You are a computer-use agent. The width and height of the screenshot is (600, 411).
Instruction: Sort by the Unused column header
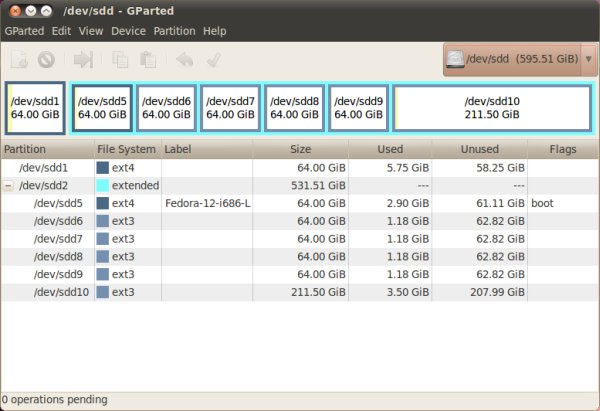pyautogui.click(x=479, y=149)
